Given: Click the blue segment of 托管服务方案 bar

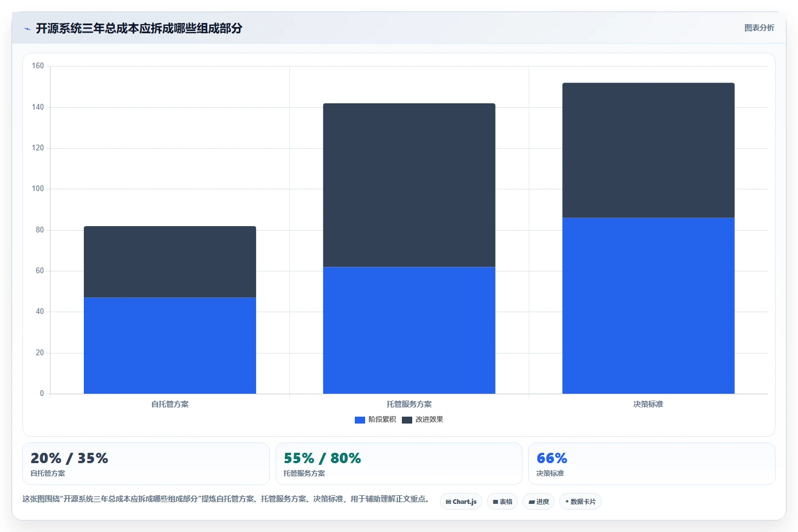Looking at the screenshot, I should pyautogui.click(x=409, y=330).
